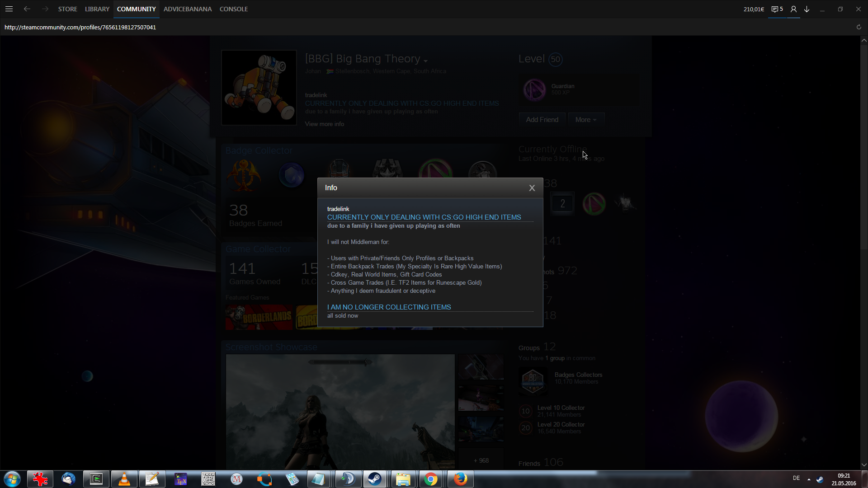The image size is (868, 488).
Task: Click the View more info link
Action: (324, 124)
